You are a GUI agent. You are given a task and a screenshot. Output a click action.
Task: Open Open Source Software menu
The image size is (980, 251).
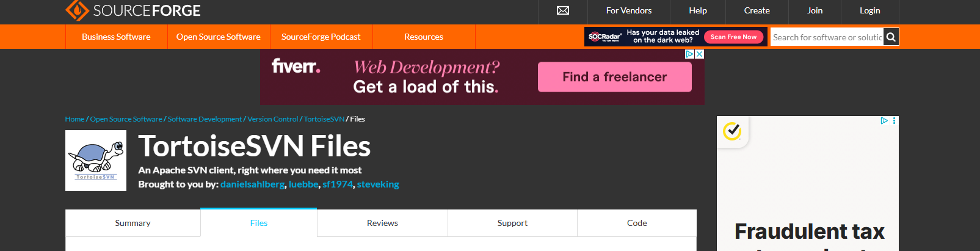point(219,37)
